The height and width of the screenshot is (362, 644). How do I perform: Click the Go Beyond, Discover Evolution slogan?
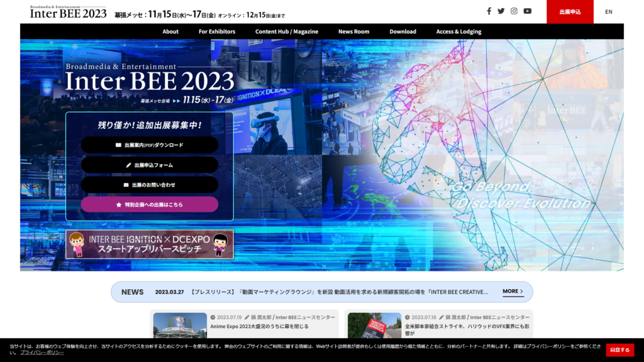coord(521,195)
